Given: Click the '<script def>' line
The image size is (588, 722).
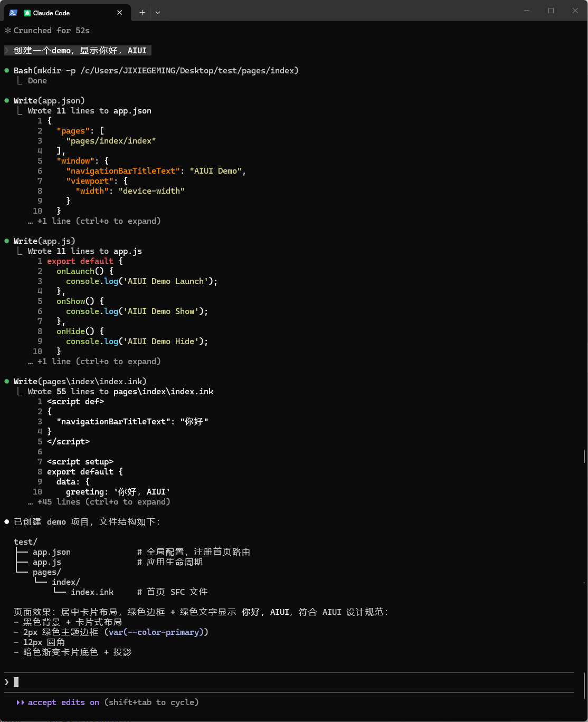Looking at the screenshot, I should coord(75,402).
